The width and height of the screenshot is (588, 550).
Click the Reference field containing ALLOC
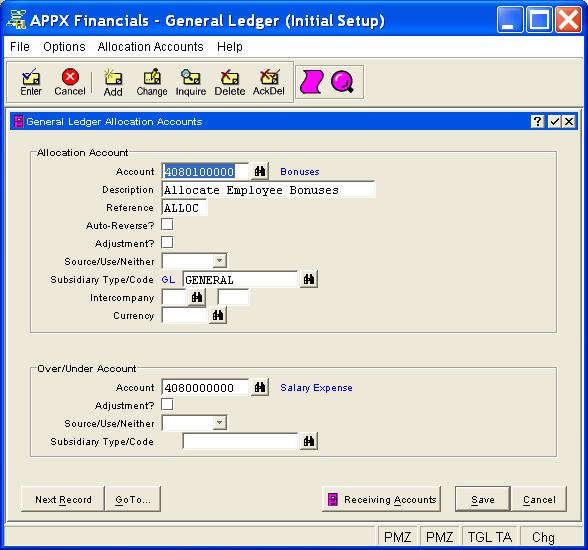coord(184,208)
